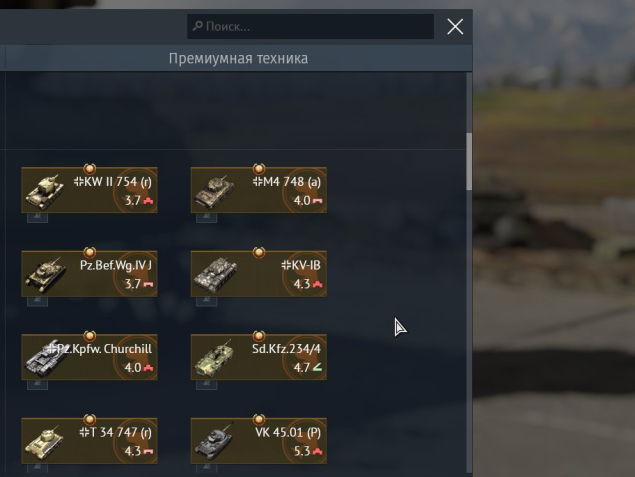Image resolution: width=635 pixels, height=477 pixels.
Task: Click the vertical scrollbar thumb of the vehicle list
Action: 469,161
